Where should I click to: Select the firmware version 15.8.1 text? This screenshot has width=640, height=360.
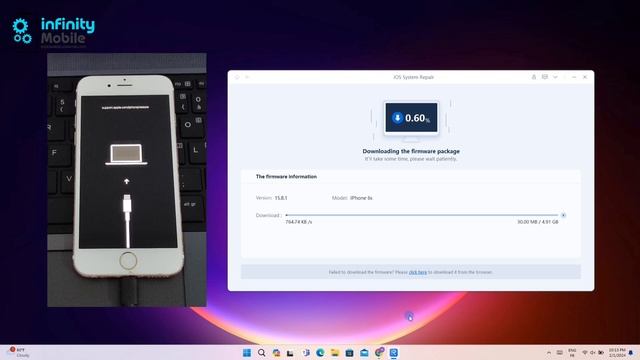(x=280, y=198)
